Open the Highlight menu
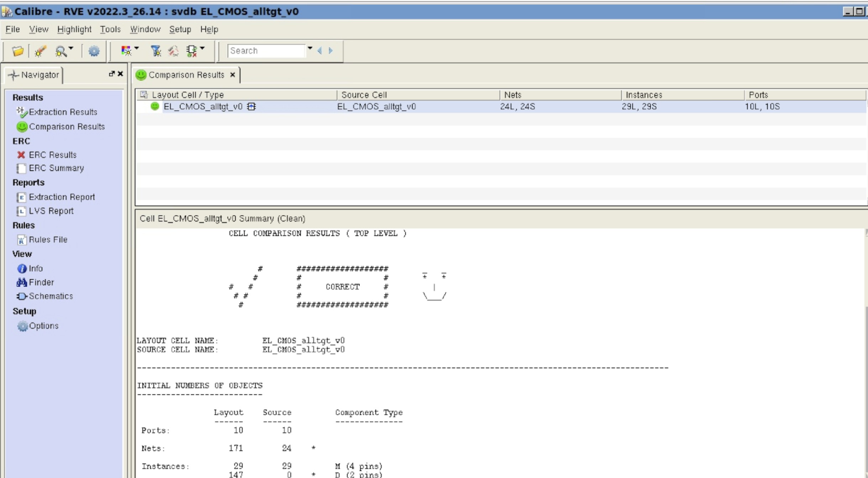The width and height of the screenshot is (868, 478). pos(74,30)
